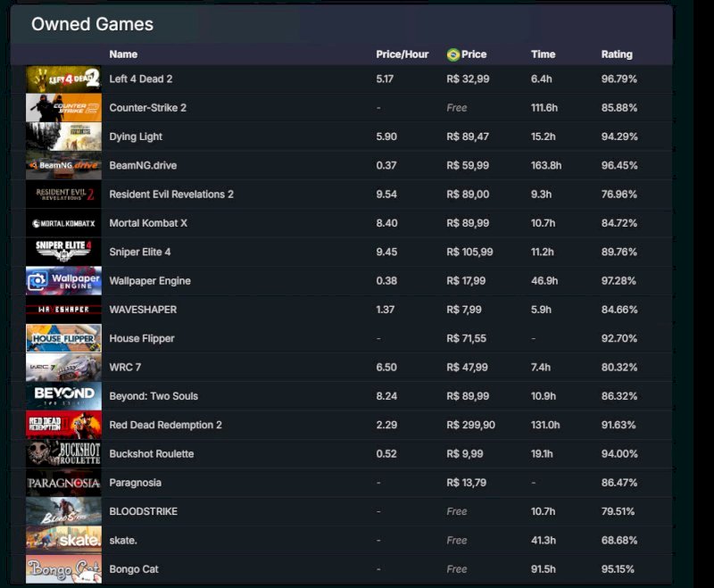The image size is (714, 588).
Task: Open the skate. game thumbnail
Action: pyautogui.click(x=63, y=540)
